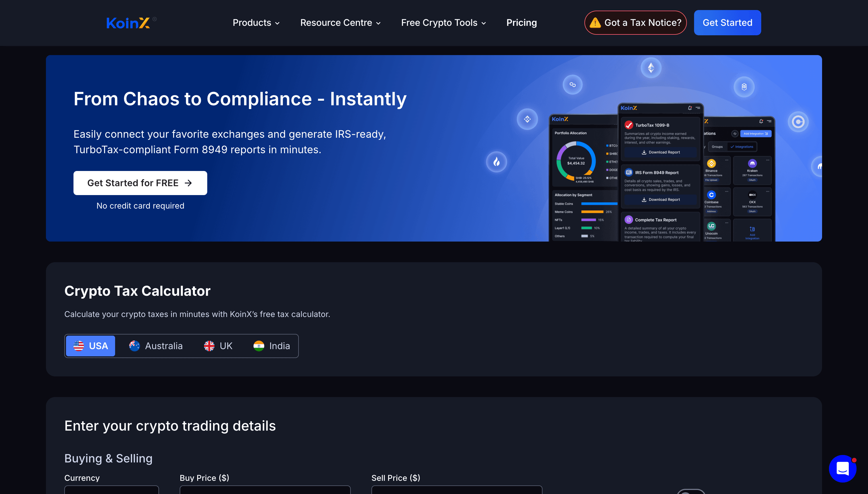
Task: Select Australia as tax country
Action: click(x=156, y=346)
